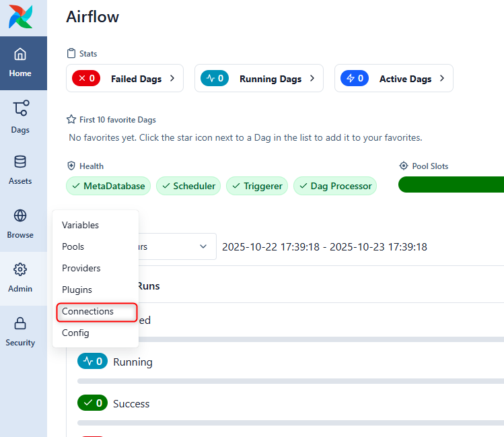
Task: Click the Pool Slots label
Action: tap(430, 166)
